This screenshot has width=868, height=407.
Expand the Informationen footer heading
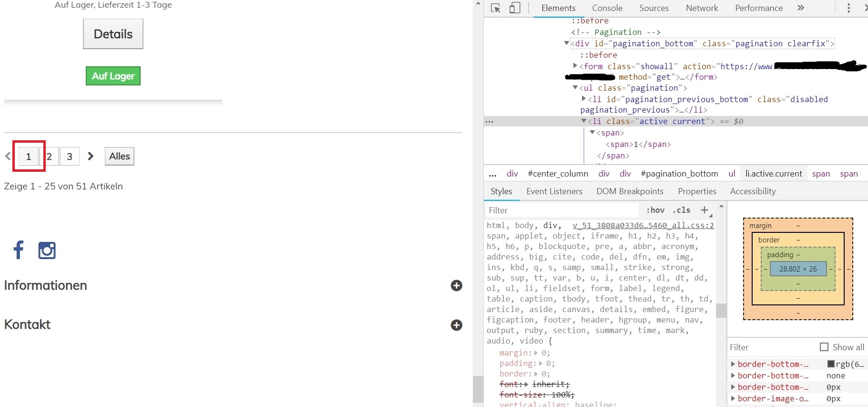coord(46,285)
